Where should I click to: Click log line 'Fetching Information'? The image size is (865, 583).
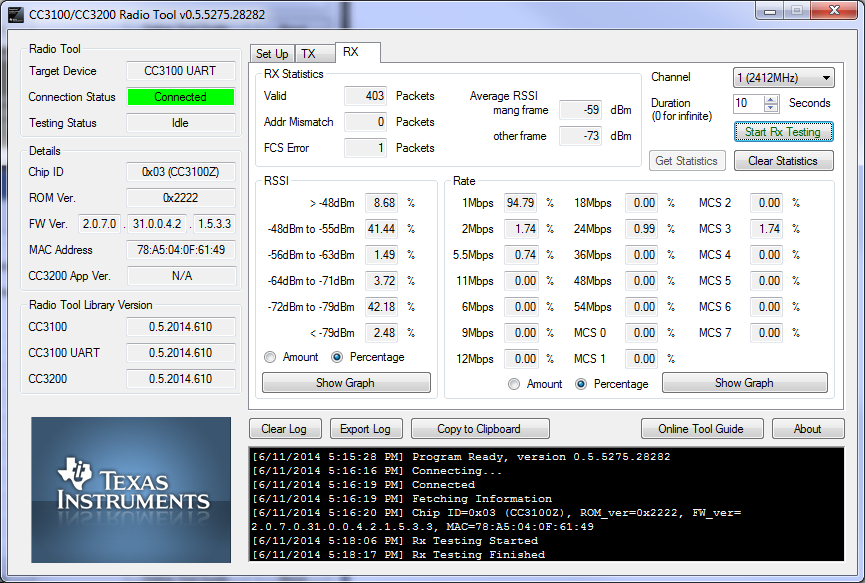click(x=402, y=499)
